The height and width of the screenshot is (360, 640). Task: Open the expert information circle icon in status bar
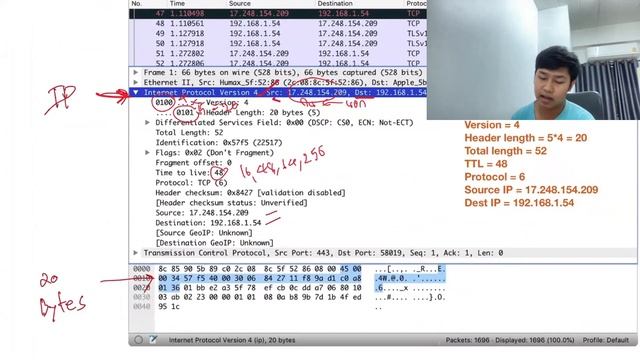point(139,340)
